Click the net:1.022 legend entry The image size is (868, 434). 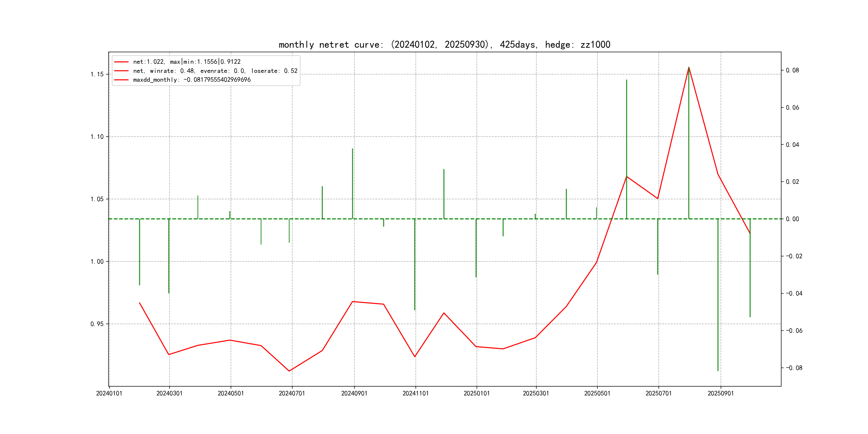[186, 62]
